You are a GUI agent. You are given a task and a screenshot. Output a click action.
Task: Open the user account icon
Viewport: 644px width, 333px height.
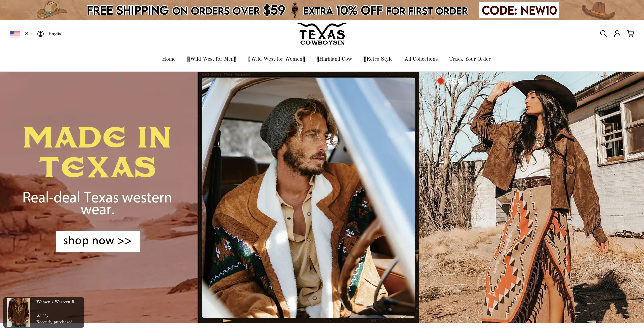point(617,34)
